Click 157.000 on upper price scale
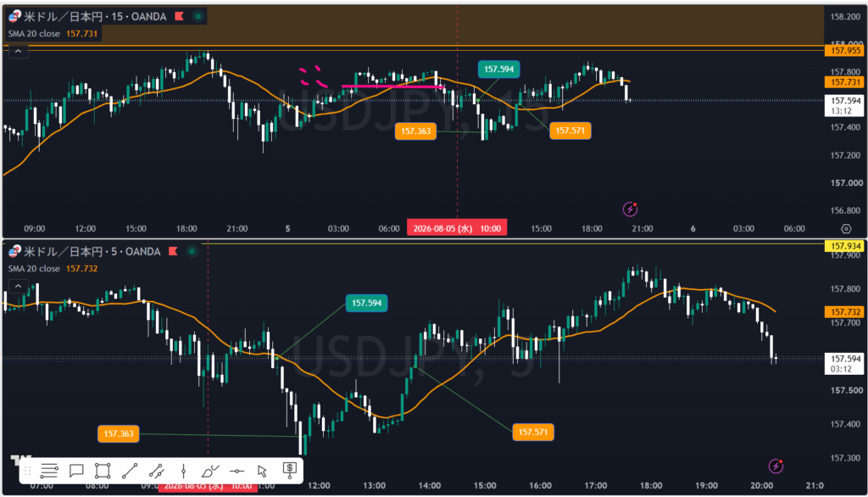 pyautogui.click(x=846, y=183)
